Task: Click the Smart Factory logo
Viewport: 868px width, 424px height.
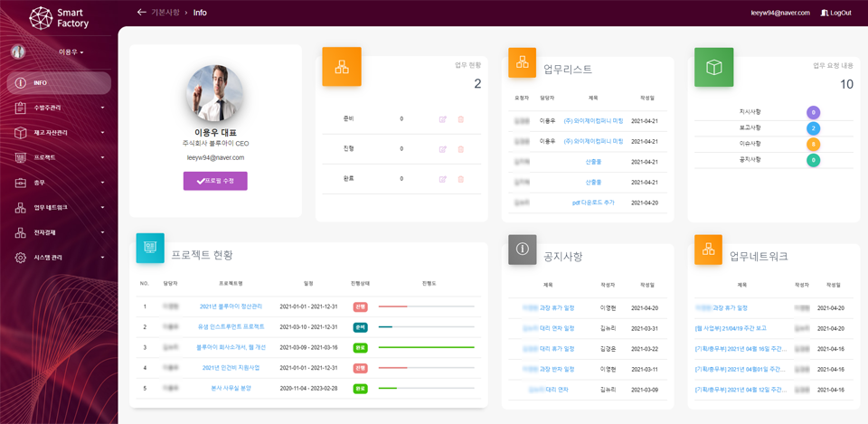Action: 59,18
